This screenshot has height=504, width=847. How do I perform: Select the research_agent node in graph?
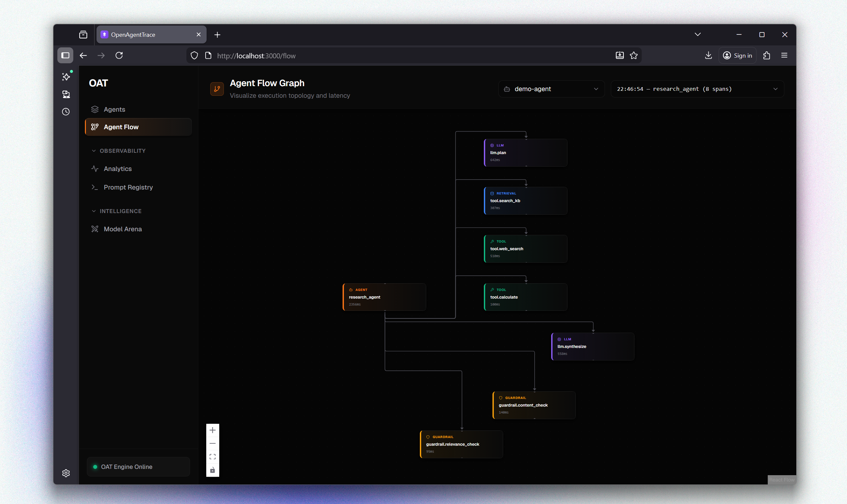(384, 297)
